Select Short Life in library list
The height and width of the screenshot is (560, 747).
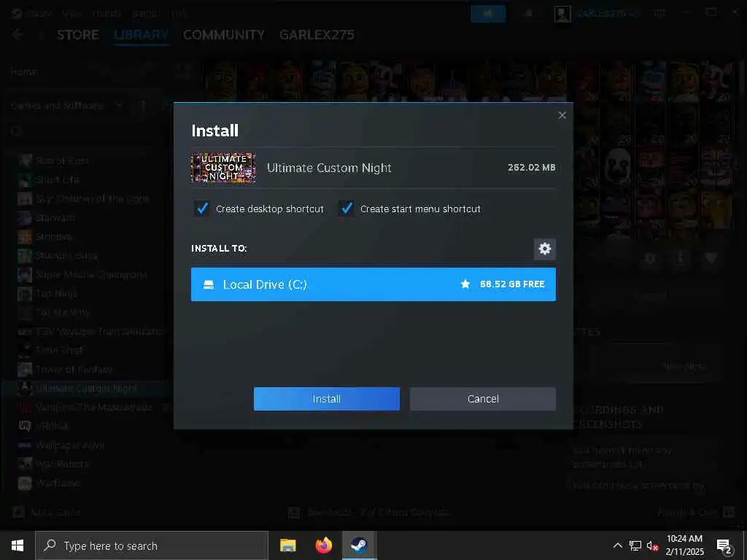coord(57,179)
